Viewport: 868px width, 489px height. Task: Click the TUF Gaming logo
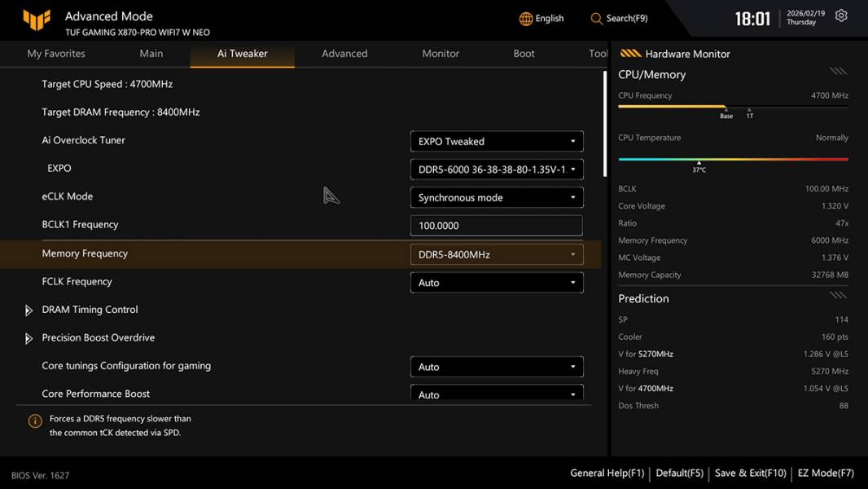click(x=37, y=20)
